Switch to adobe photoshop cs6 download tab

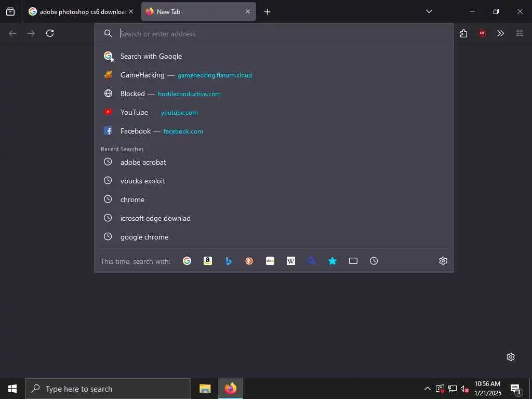(80, 11)
